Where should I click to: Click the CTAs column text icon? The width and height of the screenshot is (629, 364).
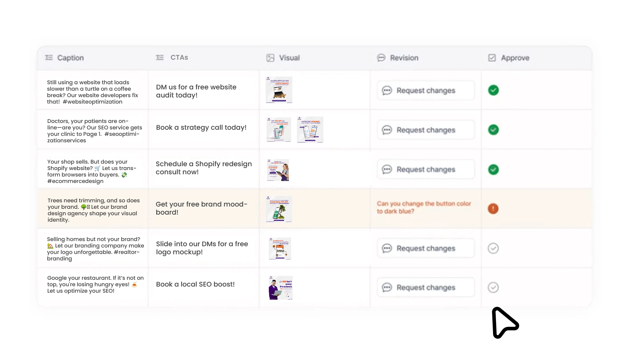point(160,57)
